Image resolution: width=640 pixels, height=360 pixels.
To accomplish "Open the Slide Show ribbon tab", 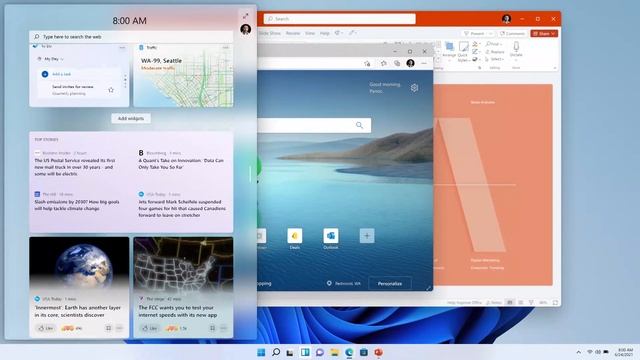I will pos(270,33).
